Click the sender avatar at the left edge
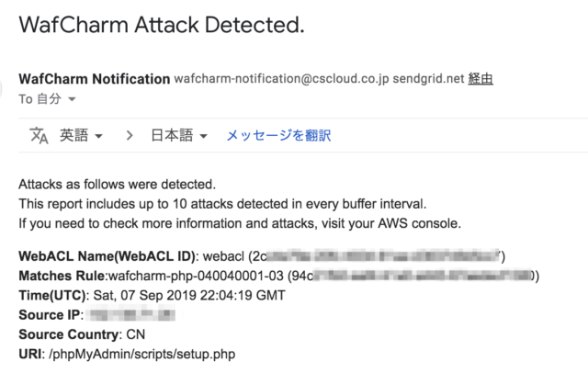588x373 pixels. 1,89
